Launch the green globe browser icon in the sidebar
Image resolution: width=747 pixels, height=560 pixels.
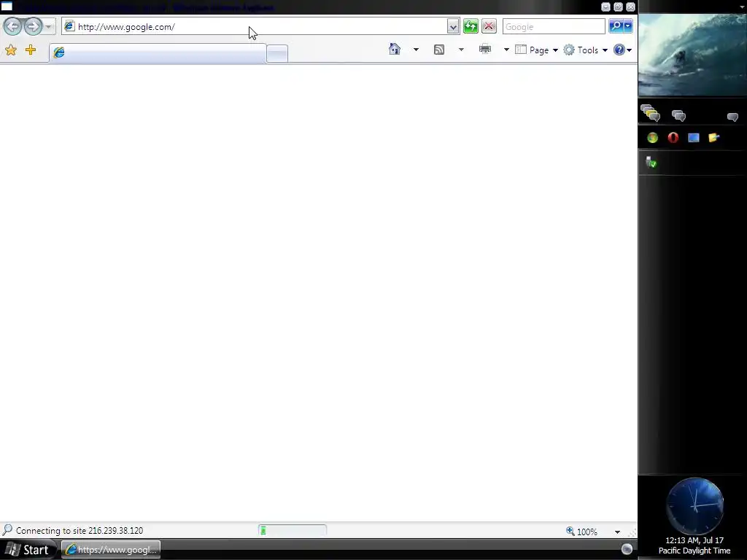tap(653, 138)
